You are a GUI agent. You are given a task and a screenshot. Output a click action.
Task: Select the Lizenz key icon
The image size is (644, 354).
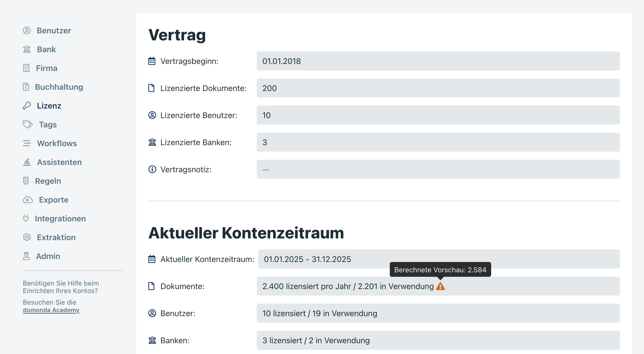pos(27,106)
